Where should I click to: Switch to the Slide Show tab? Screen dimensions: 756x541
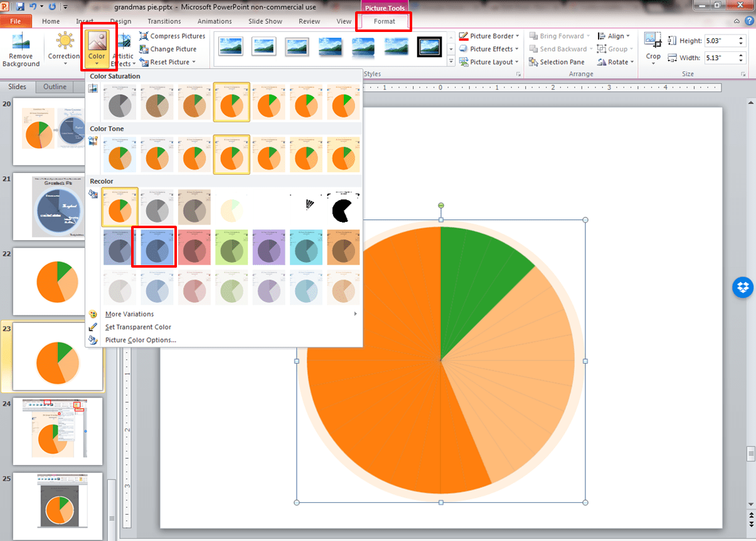pyautogui.click(x=265, y=21)
